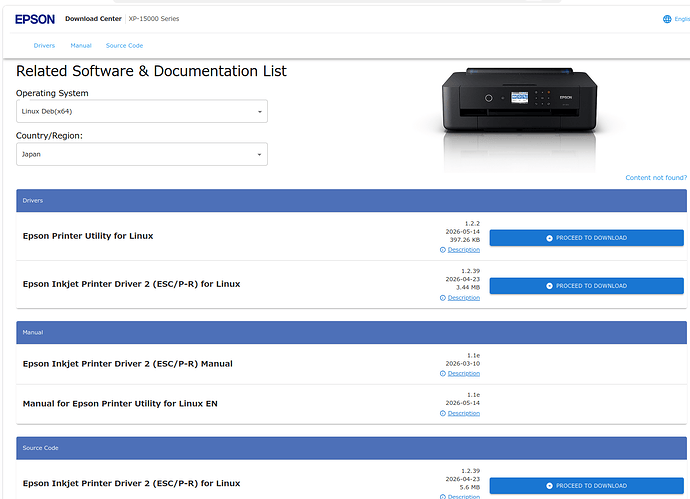Proceed to download ESC/P-R Source Code package

coord(587,485)
